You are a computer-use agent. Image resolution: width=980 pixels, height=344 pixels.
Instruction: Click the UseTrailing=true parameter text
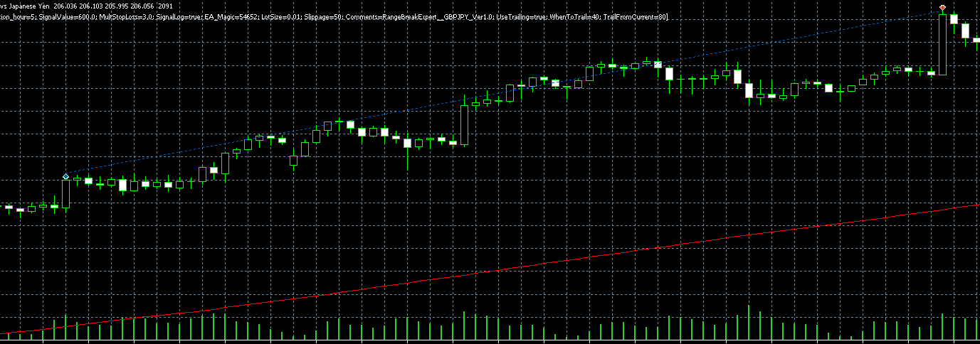(x=521, y=16)
